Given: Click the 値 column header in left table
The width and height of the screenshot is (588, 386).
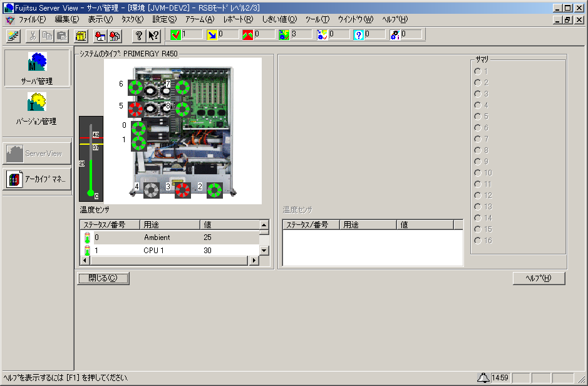Looking at the screenshot, I should pos(229,225).
